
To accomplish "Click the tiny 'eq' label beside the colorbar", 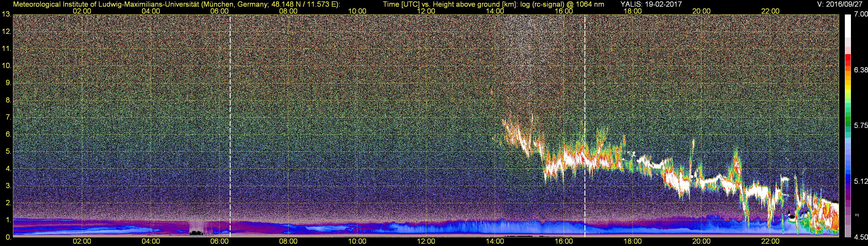I will (x=857, y=215).
